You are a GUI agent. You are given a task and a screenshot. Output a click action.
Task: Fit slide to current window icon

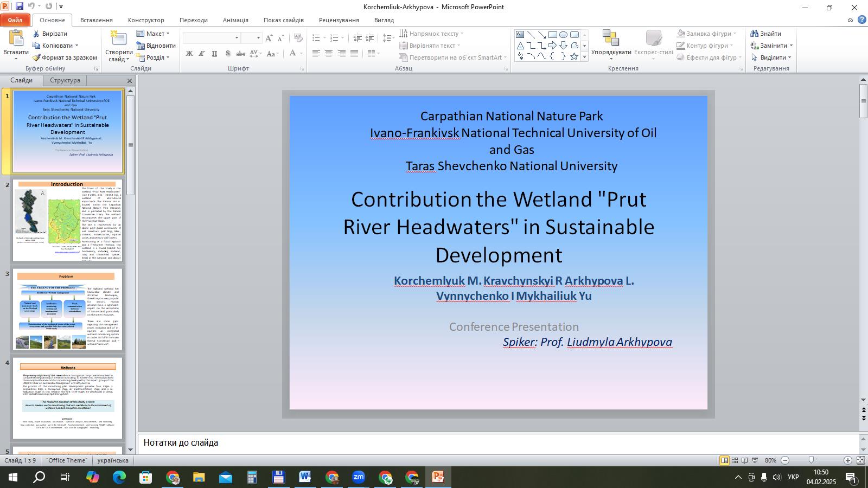860,460
